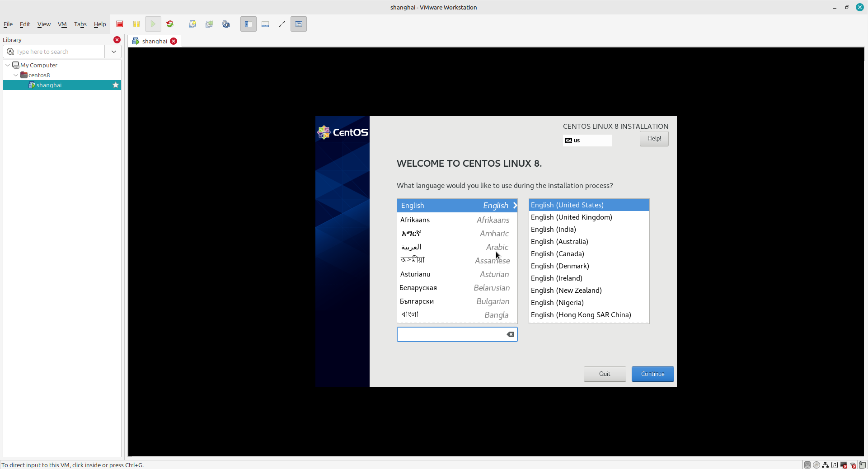Image resolution: width=868 pixels, height=469 pixels.
Task: Click the us keyboard layout indicator
Action: [x=587, y=141]
